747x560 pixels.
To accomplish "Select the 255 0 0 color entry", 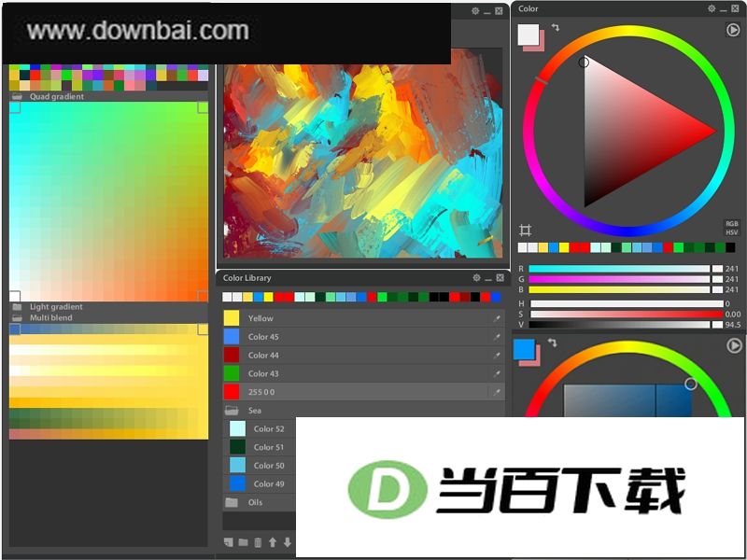I will 363,392.
